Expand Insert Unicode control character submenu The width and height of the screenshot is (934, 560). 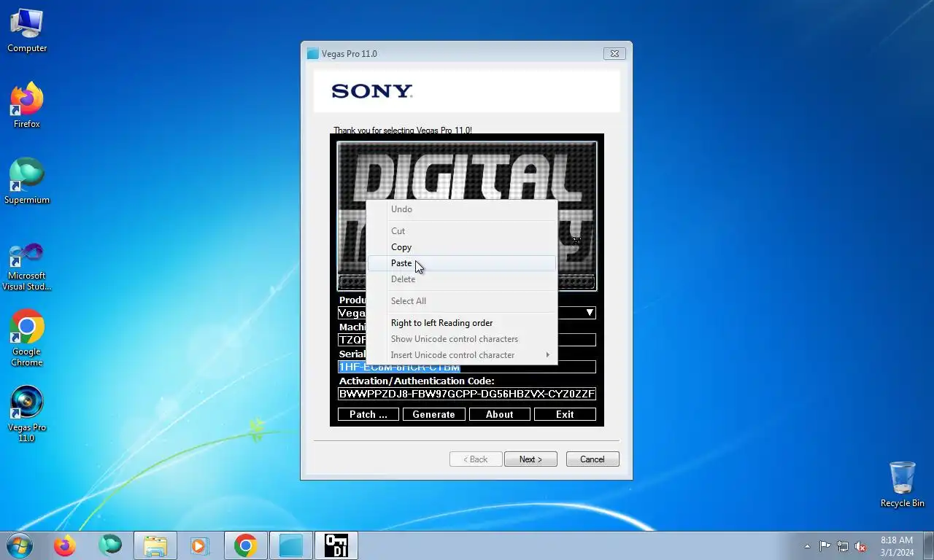click(462, 355)
